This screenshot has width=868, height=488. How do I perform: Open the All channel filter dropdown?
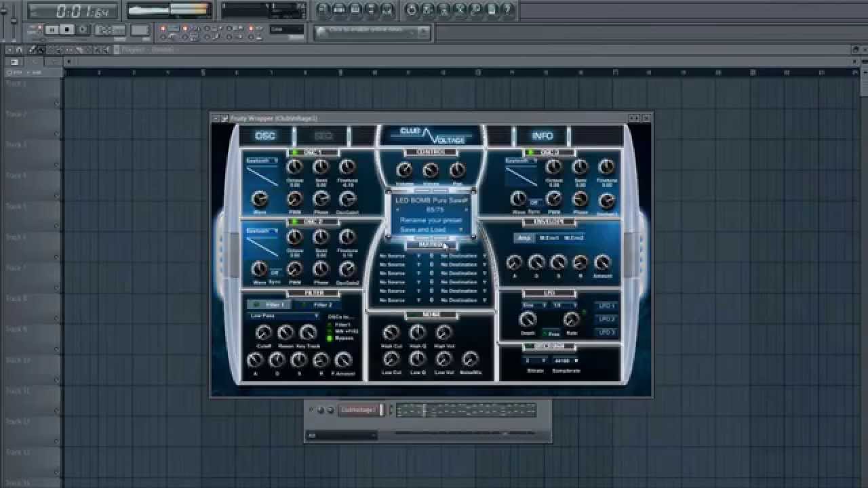[x=341, y=435]
